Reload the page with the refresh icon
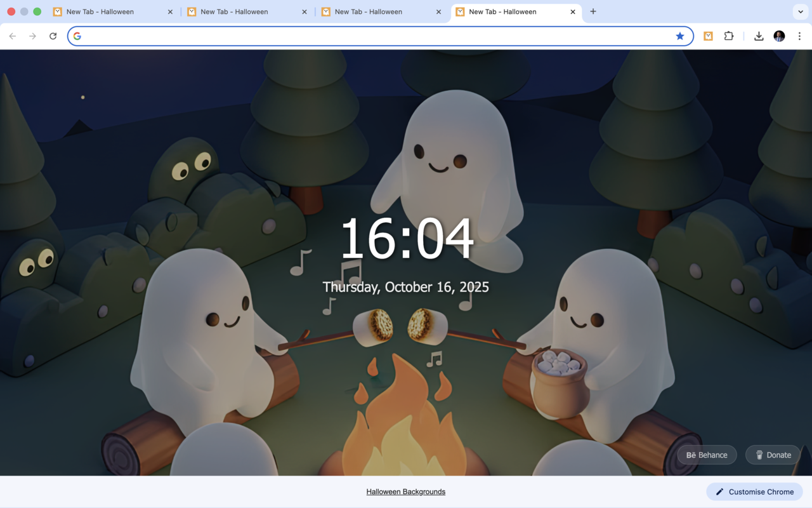 (x=53, y=36)
